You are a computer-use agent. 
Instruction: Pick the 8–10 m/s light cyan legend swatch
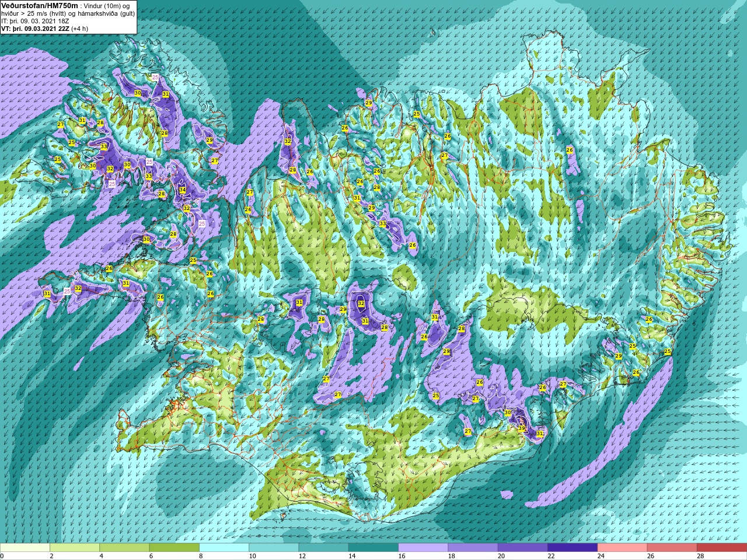[x=224, y=548]
